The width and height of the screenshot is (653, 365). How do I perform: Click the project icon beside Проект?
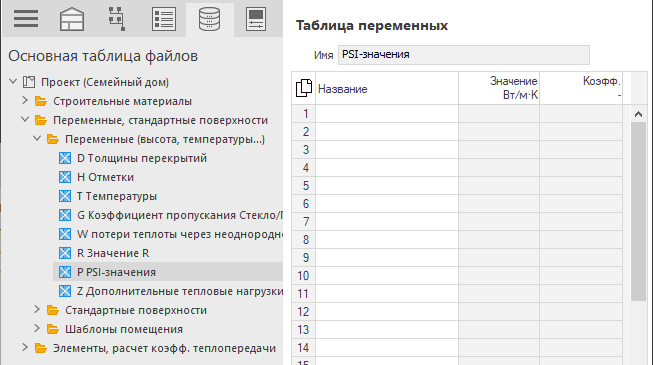[x=29, y=82]
